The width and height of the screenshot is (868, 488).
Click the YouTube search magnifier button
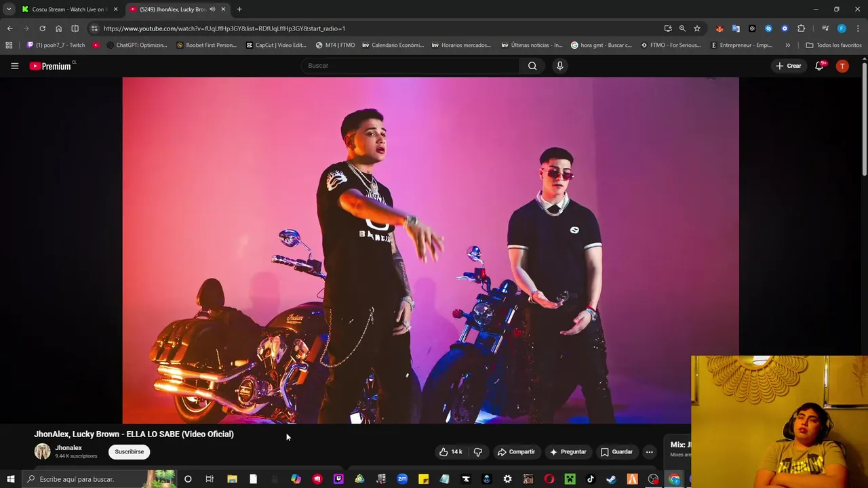tap(532, 66)
